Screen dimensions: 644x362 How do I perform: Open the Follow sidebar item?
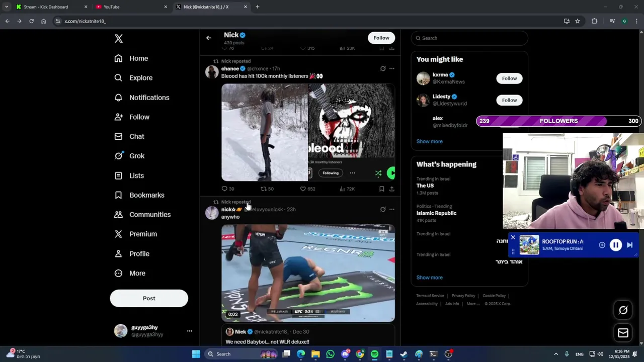[132, 117]
